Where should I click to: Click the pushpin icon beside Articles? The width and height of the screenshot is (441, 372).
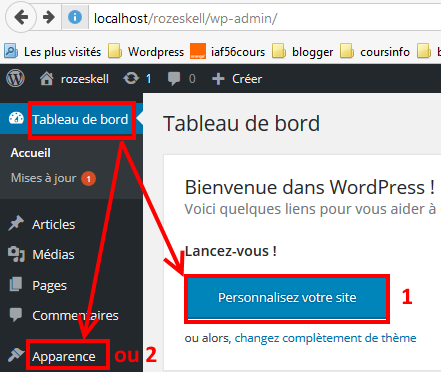pos(16,223)
